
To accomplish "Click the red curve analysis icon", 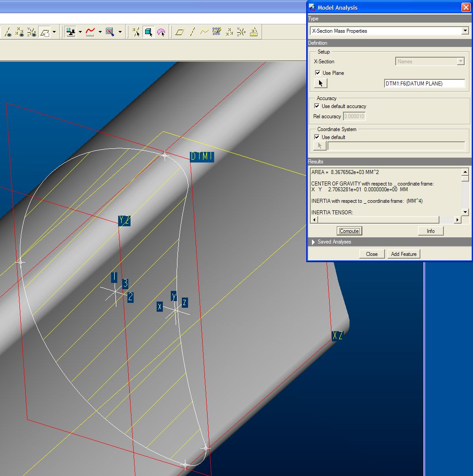I will pos(90,32).
